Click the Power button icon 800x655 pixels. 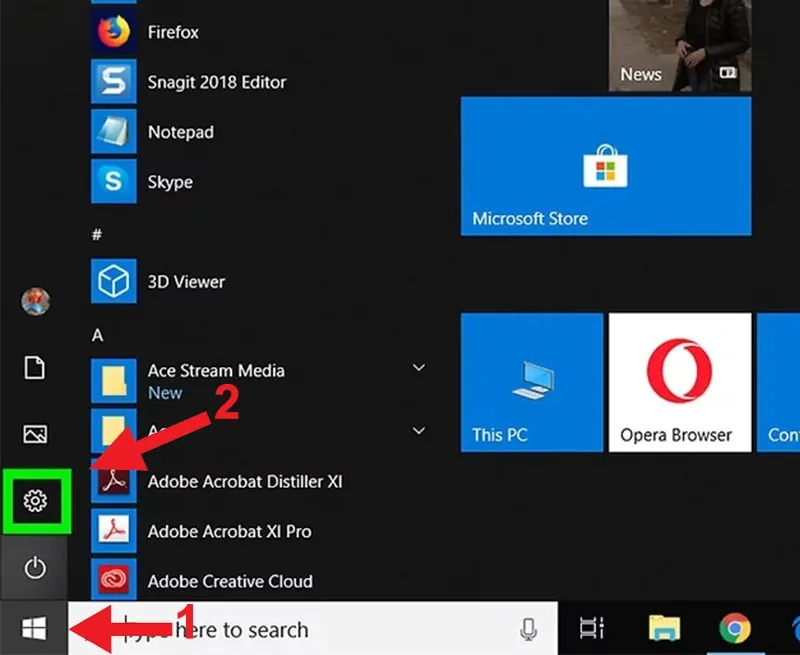[35, 568]
